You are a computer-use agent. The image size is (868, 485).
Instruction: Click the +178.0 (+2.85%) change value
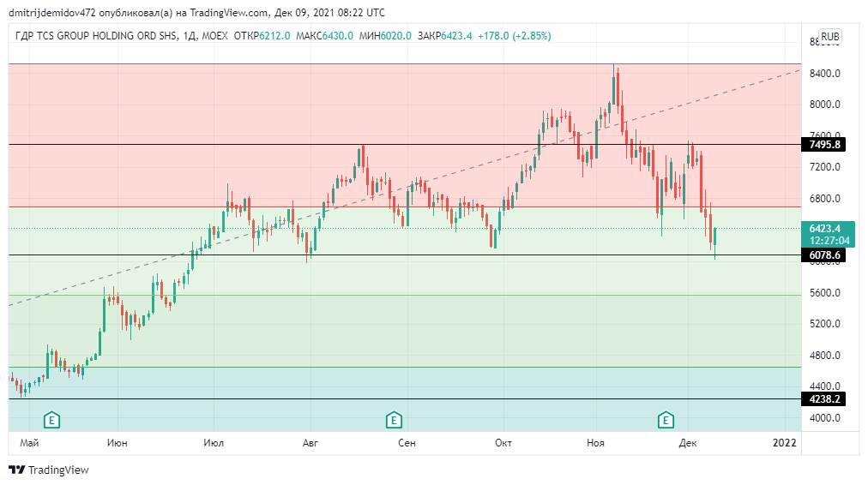(x=515, y=36)
